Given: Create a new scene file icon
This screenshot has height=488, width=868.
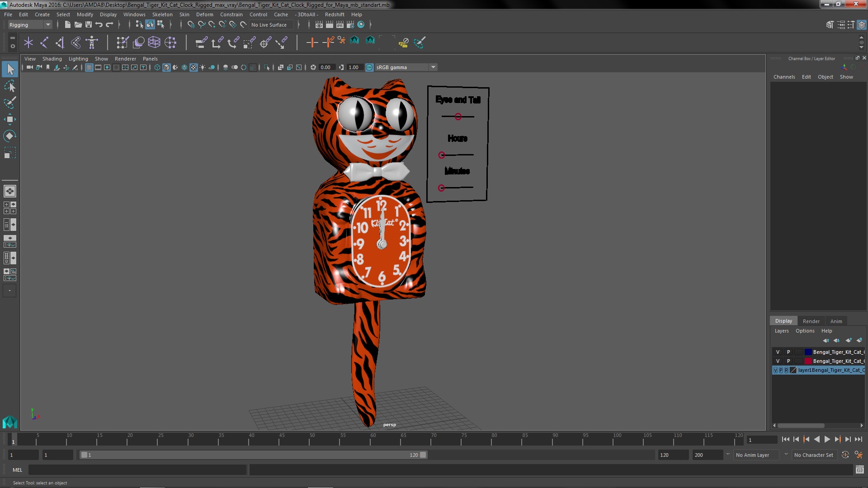Looking at the screenshot, I should tap(67, 24).
